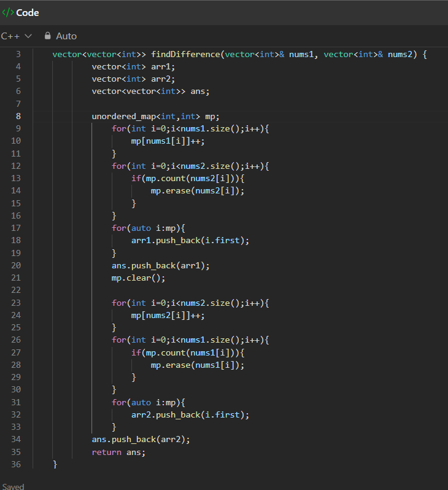Click 'arr2.push_back(i.first);' on line 32
Viewport: 448px width, 490px height.
pyautogui.click(x=190, y=414)
